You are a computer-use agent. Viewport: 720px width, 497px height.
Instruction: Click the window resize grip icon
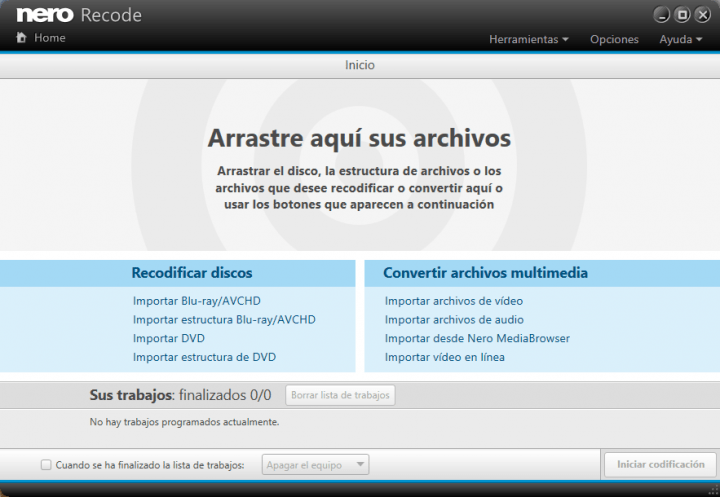tap(713, 491)
